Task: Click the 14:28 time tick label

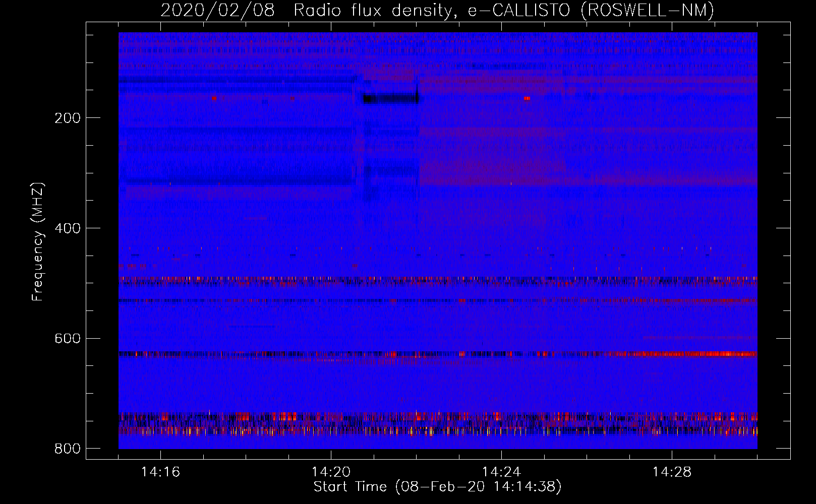Action: tap(672, 472)
